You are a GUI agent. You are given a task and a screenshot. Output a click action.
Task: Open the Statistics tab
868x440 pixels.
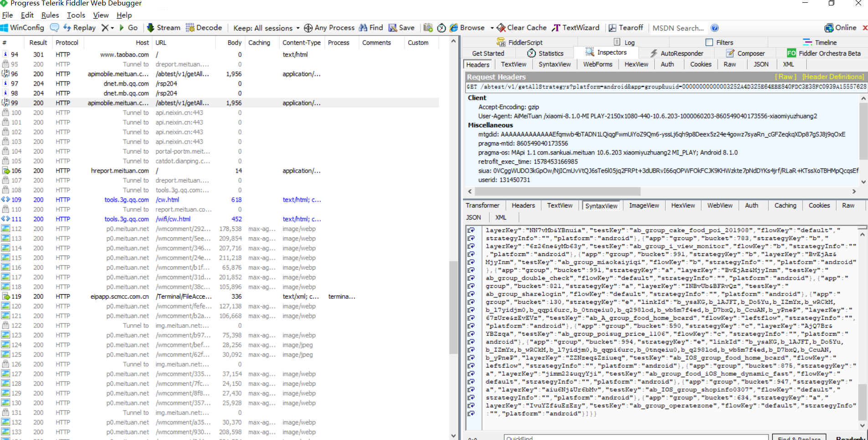click(545, 53)
